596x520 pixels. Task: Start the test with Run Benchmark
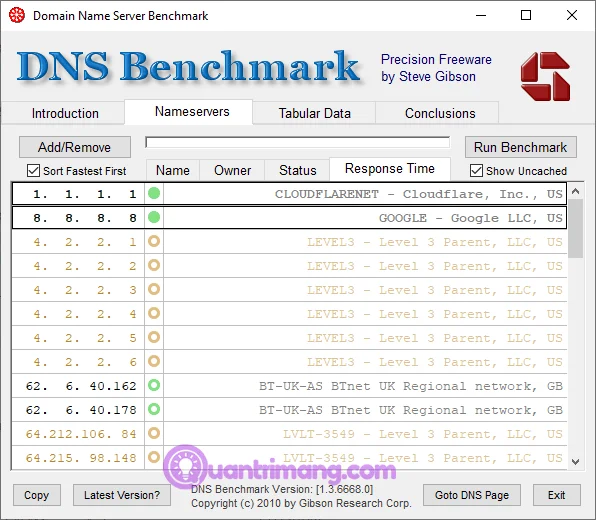pyautogui.click(x=520, y=147)
